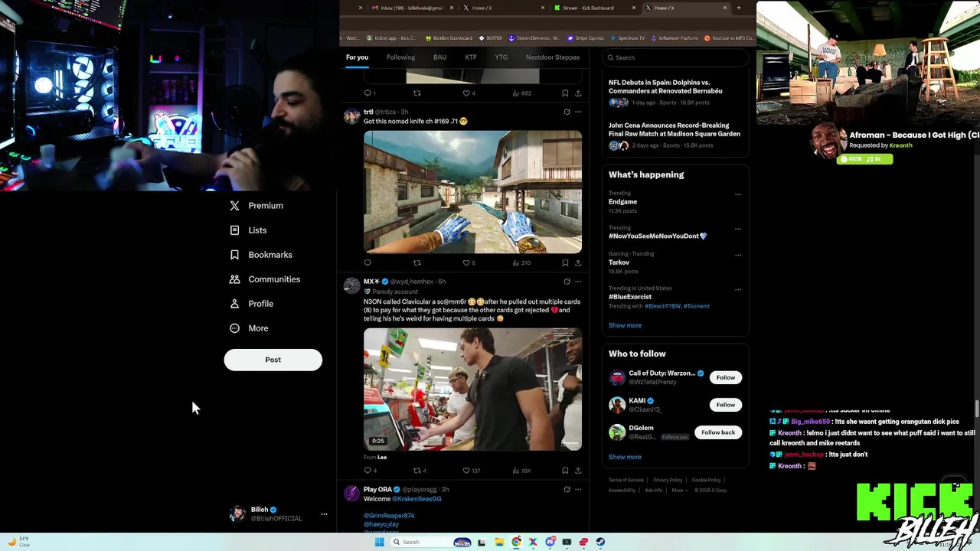The width and height of the screenshot is (980, 551).
Task: Follow the KAMI account
Action: coord(725,405)
